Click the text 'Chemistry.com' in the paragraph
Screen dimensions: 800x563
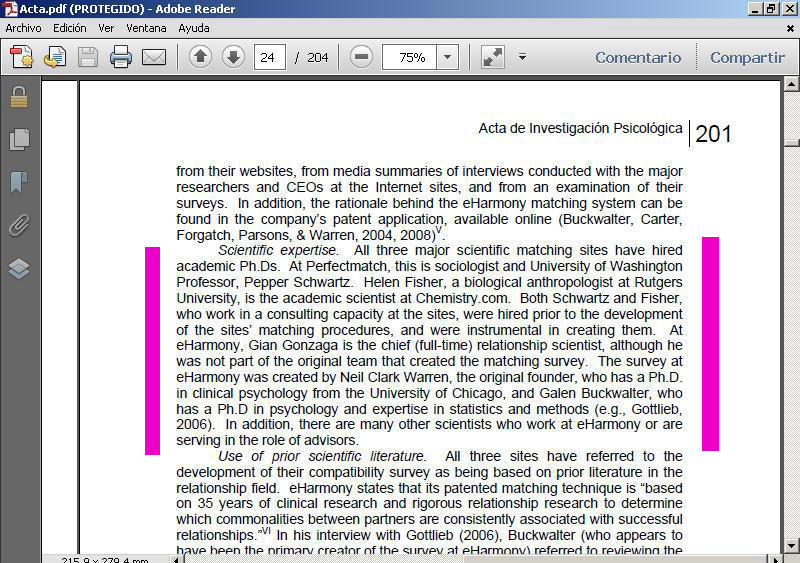[x=462, y=298]
